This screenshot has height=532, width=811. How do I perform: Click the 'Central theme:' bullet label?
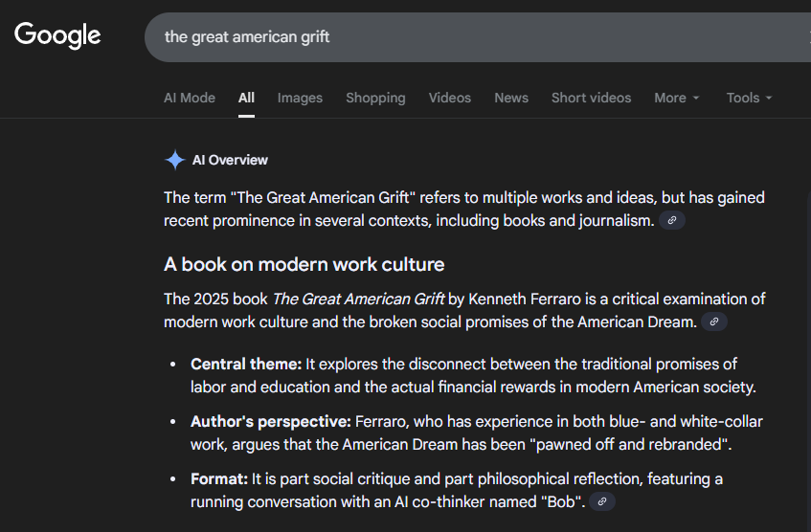pos(246,364)
